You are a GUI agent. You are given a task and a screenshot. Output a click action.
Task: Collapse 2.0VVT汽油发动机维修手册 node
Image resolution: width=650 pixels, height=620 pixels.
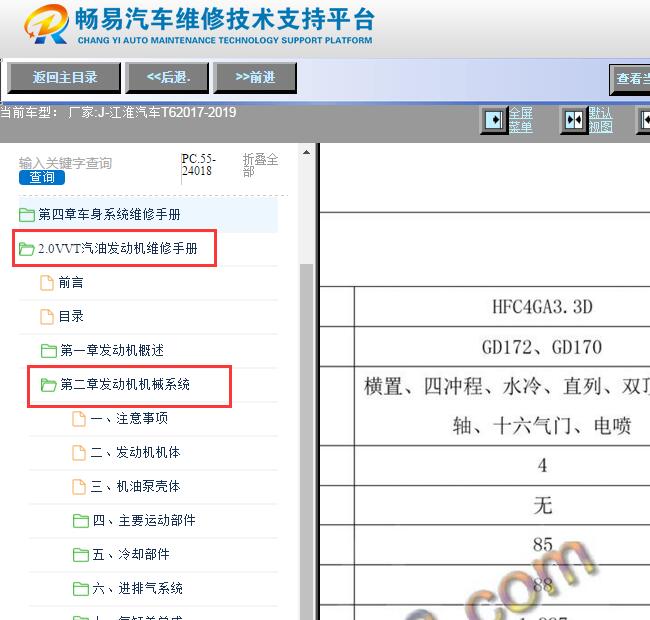click(118, 248)
